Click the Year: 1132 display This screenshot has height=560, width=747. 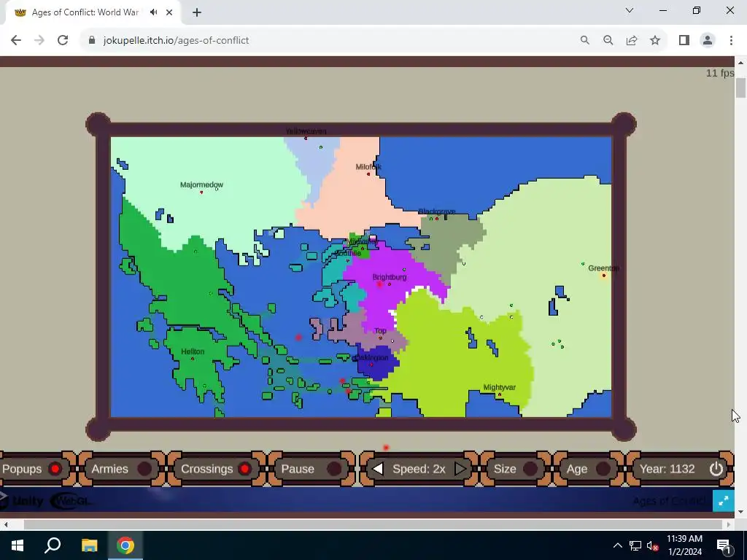point(667,469)
